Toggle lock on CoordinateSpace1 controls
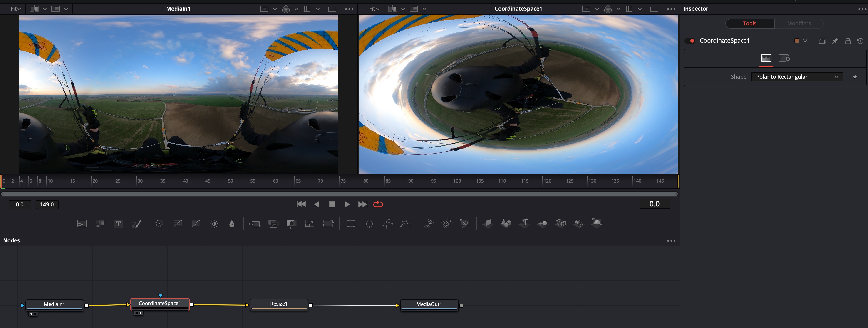 [848, 41]
